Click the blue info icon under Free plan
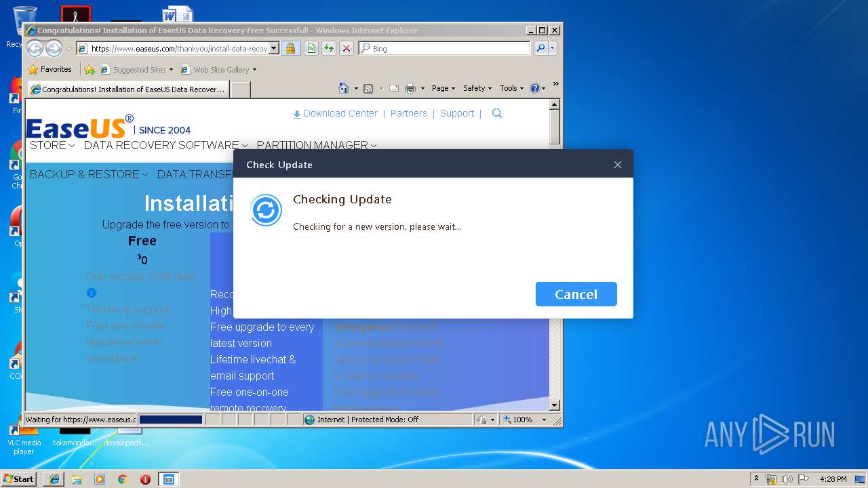868x488 pixels. (92, 293)
